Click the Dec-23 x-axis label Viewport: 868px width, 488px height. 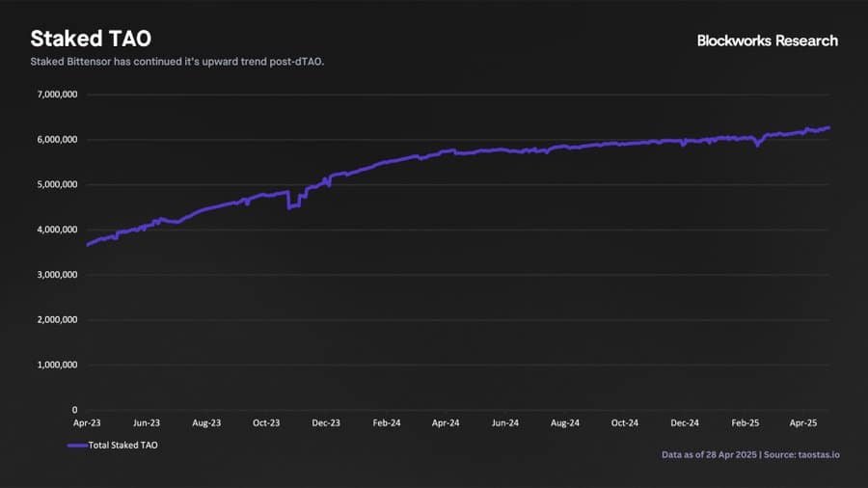pyautogui.click(x=326, y=422)
